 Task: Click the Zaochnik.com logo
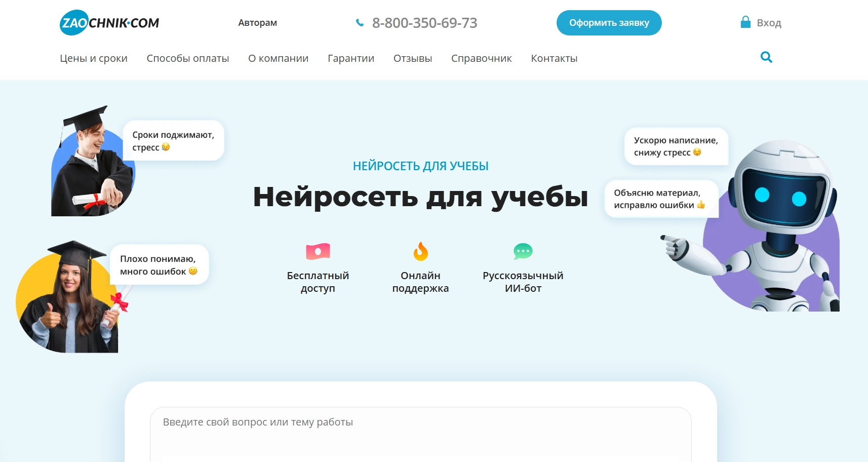pos(109,23)
